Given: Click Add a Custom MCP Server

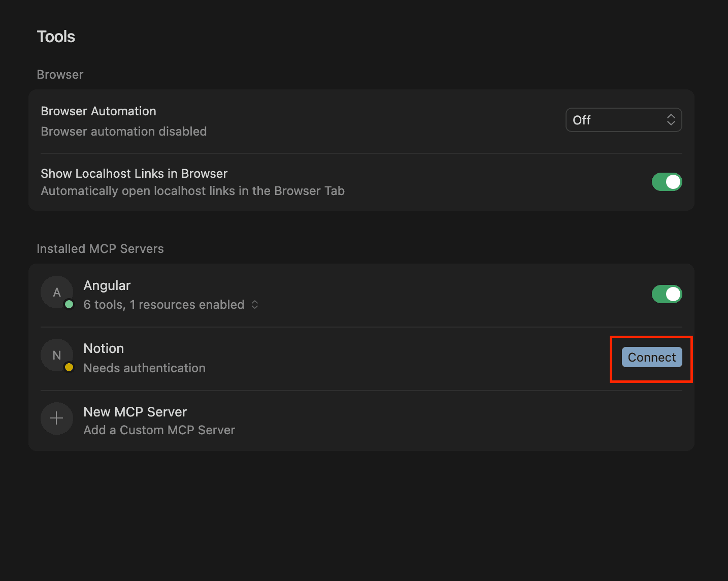Looking at the screenshot, I should click(159, 430).
